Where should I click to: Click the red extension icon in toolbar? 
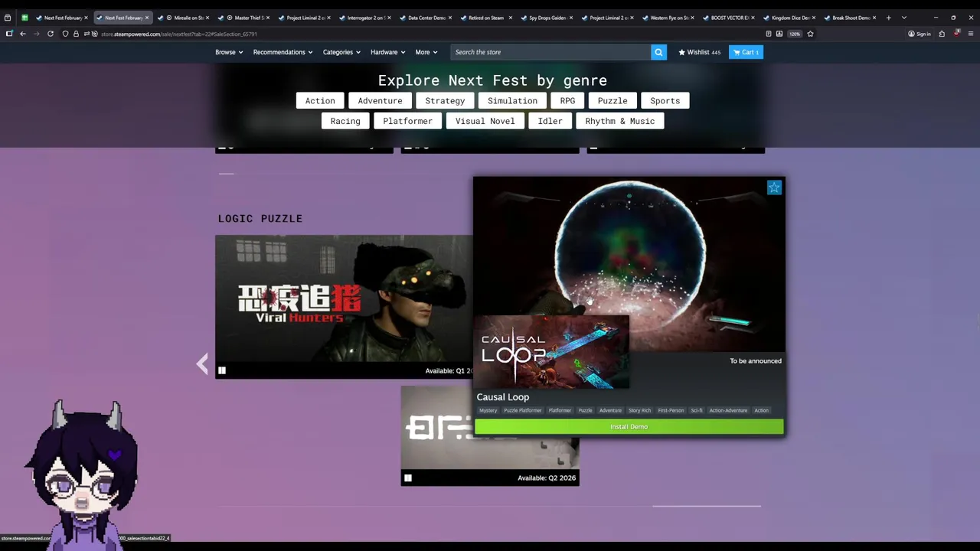(956, 33)
